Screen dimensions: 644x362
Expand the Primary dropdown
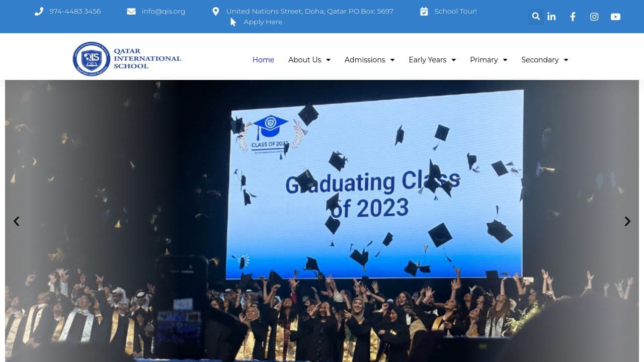point(488,59)
